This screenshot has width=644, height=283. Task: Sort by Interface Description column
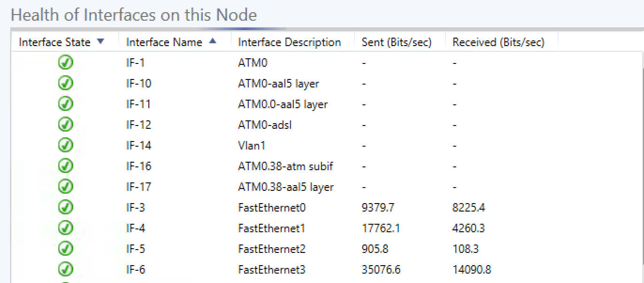[x=289, y=42]
